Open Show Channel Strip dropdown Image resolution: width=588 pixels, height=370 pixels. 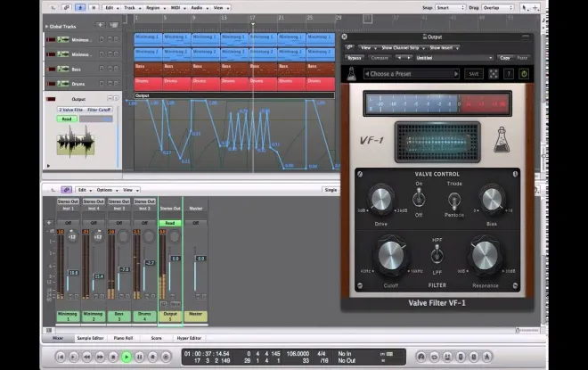pos(403,47)
